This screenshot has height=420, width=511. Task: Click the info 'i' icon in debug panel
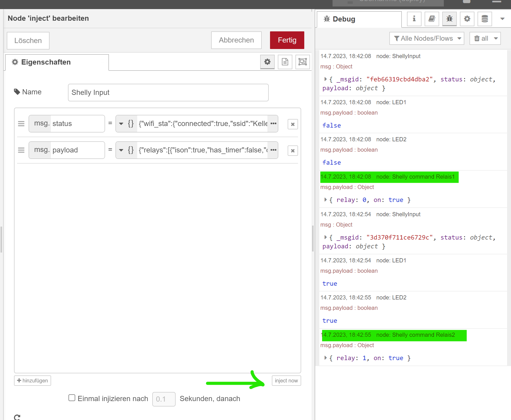click(414, 19)
